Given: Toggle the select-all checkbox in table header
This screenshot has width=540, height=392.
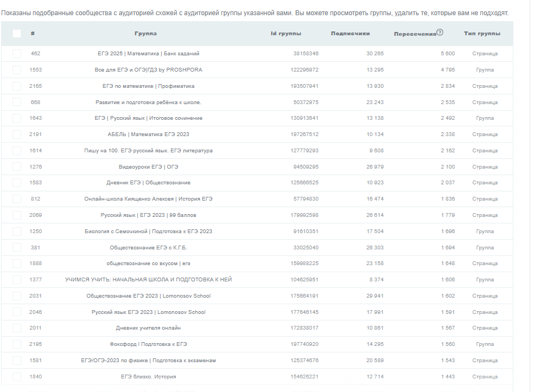Looking at the screenshot, I should pos(17,34).
